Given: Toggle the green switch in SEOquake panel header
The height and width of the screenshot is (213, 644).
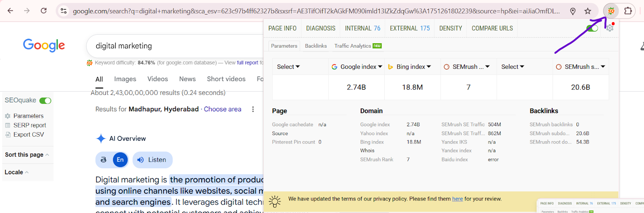Looking at the screenshot, I should (x=592, y=28).
